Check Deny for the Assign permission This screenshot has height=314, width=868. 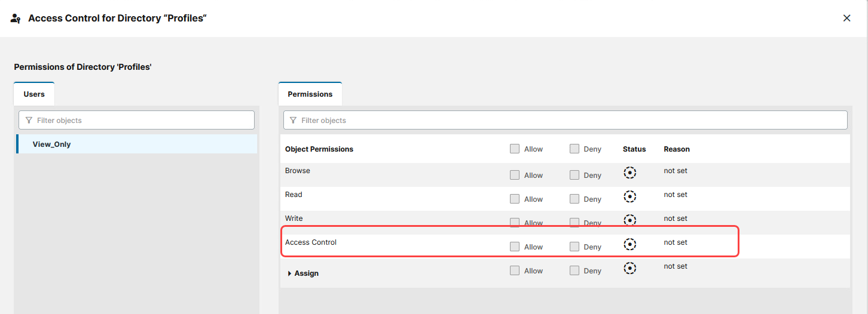pyautogui.click(x=574, y=270)
